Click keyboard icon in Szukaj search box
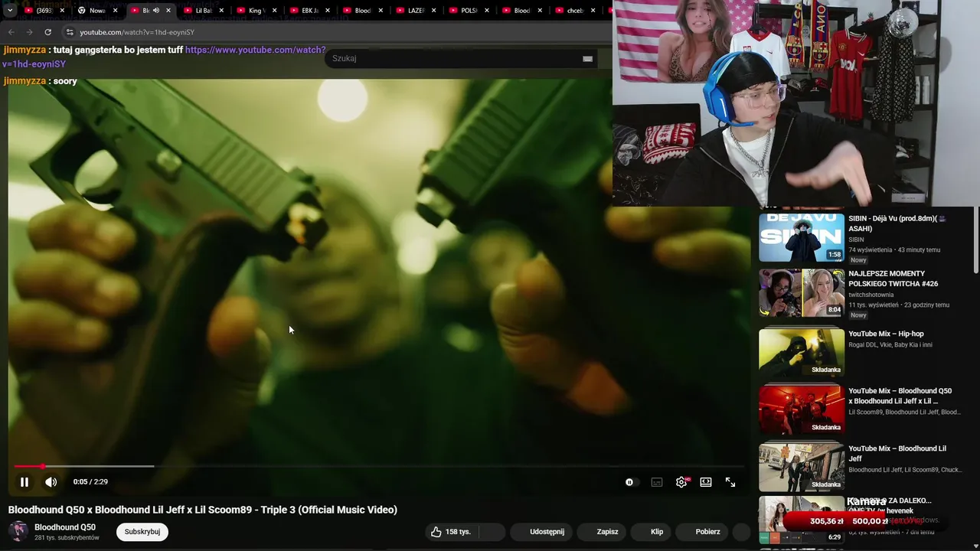This screenshot has height=551, width=980. pos(587,59)
